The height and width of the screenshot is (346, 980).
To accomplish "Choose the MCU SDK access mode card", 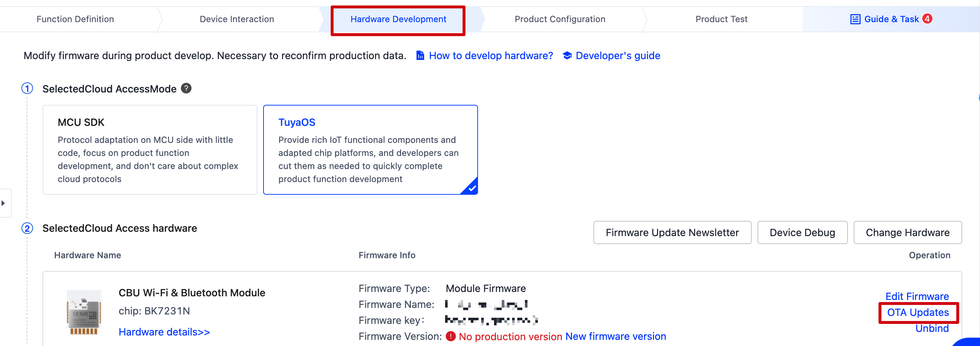I will click(x=150, y=150).
